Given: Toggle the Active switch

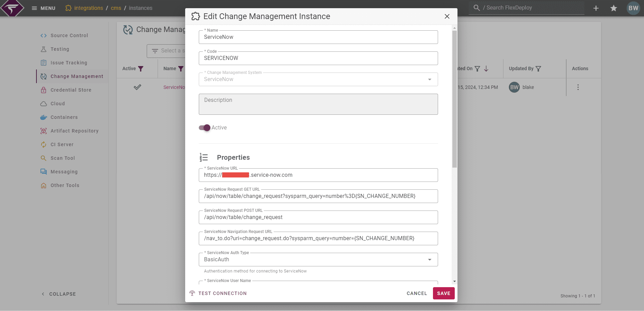Looking at the screenshot, I should click(x=205, y=128).
